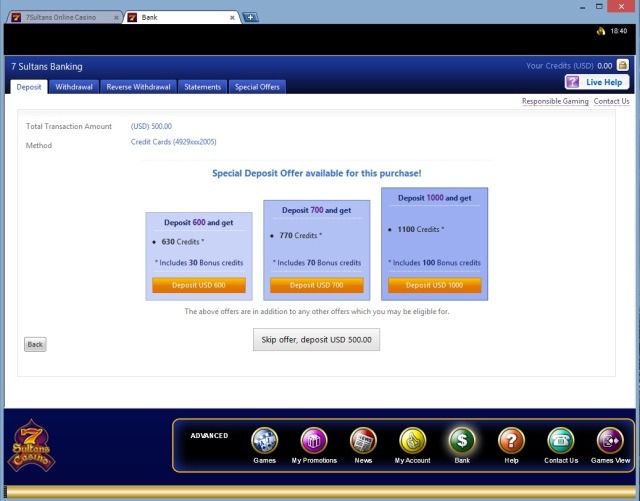The image size is (640, 501).
Task: Click Skip offer, deposit USD 500.00
Action: (316, 339)
